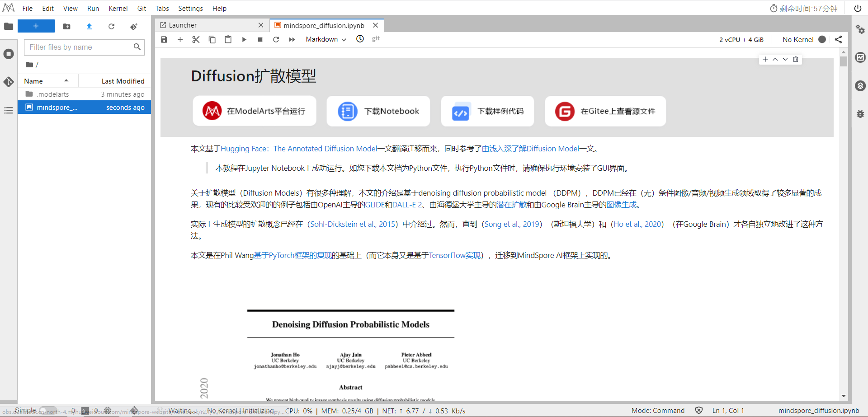
Task: Click the kernel status circle indicator
Action: (822, 39)
